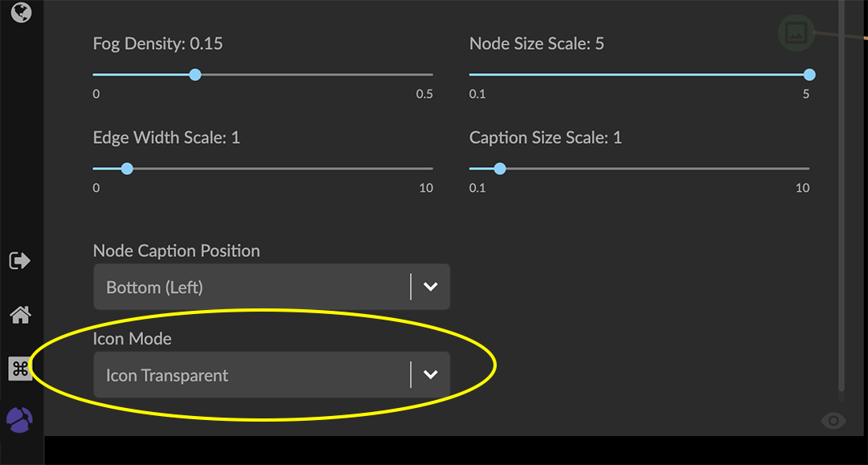This screenshot has height=465, width=868.
Task: Click the purple logo icon at sidebar bottom
Action: coord(19,419)
